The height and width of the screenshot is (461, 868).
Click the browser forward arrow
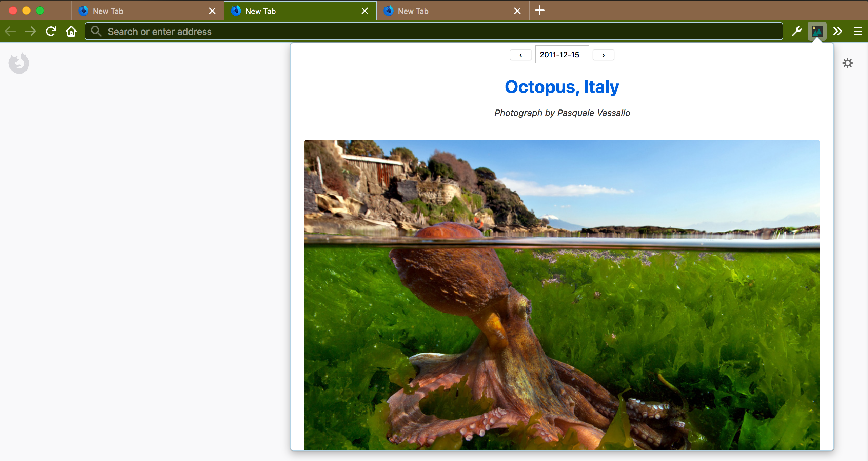click(x=31, y=32)
